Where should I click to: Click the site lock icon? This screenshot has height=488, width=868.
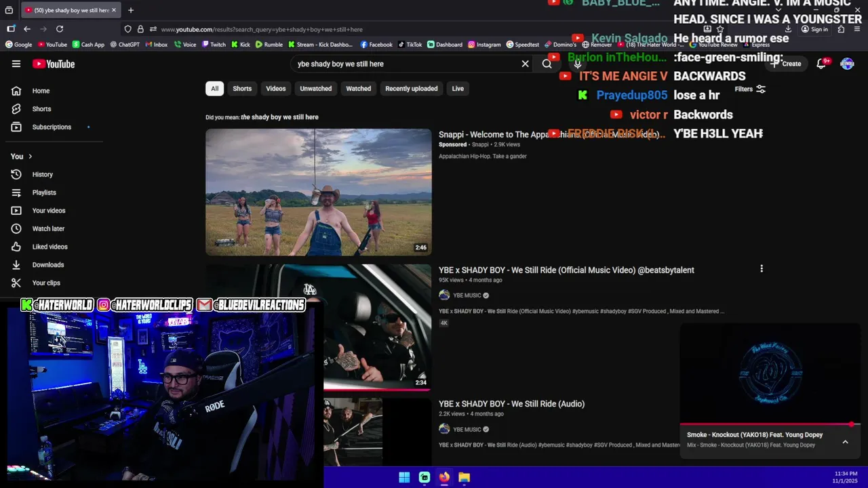coord(140,29)
